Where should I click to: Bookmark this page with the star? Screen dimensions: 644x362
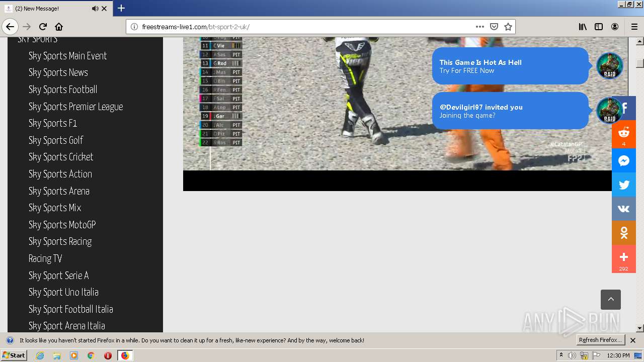pyautogui.click(x=508, y=27)
